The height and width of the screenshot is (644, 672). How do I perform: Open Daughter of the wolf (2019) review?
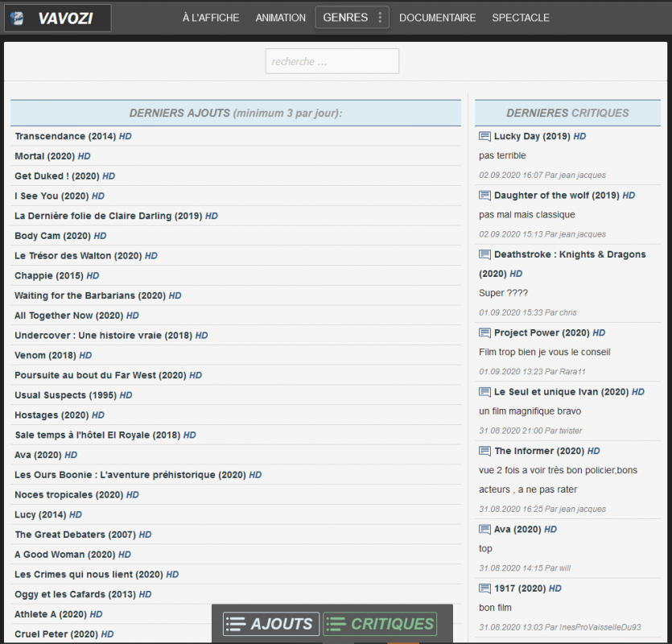(x=564, y=196)
